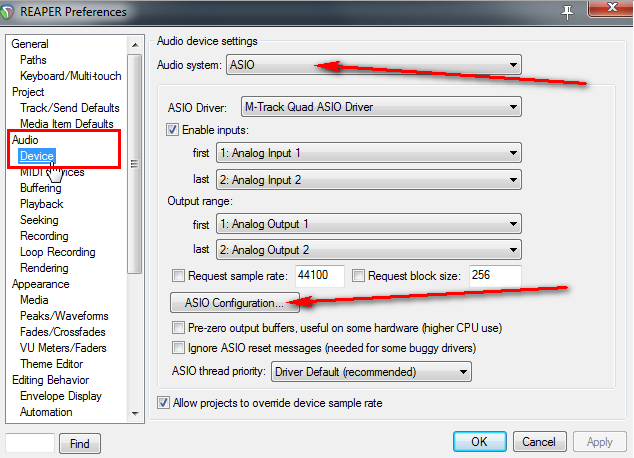
Task: Open last input Analog Input 2 dropdown
Action: 369,180
